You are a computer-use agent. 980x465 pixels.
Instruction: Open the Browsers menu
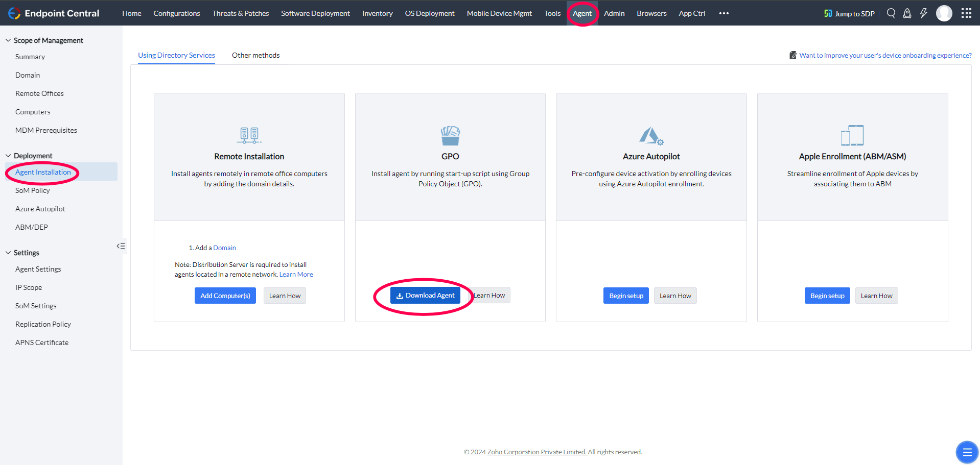[651, 13]
